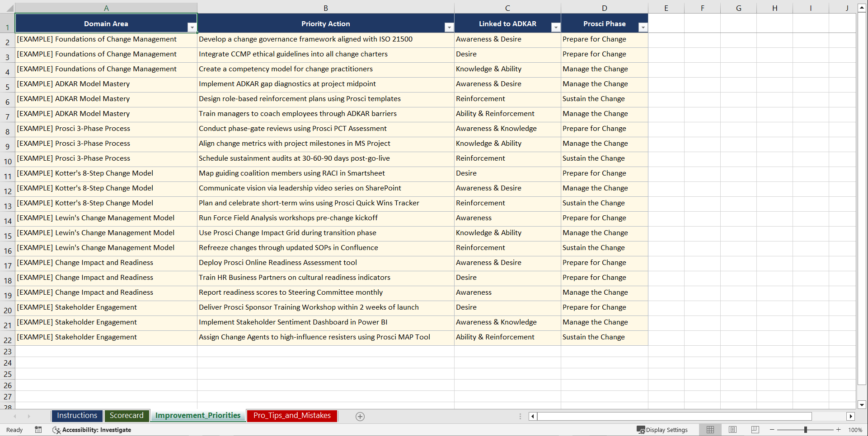Select column E header
Screen dimensions: 868x436
[666, 8]
